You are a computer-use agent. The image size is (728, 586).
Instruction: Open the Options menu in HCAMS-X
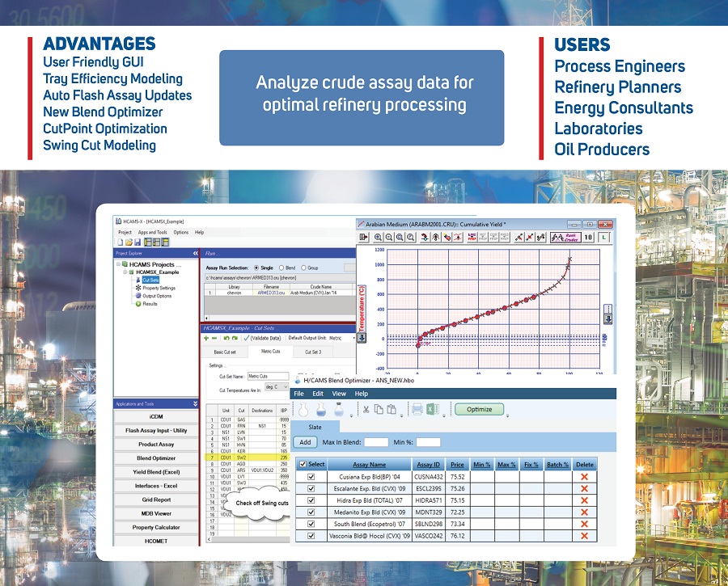point(181,232)
